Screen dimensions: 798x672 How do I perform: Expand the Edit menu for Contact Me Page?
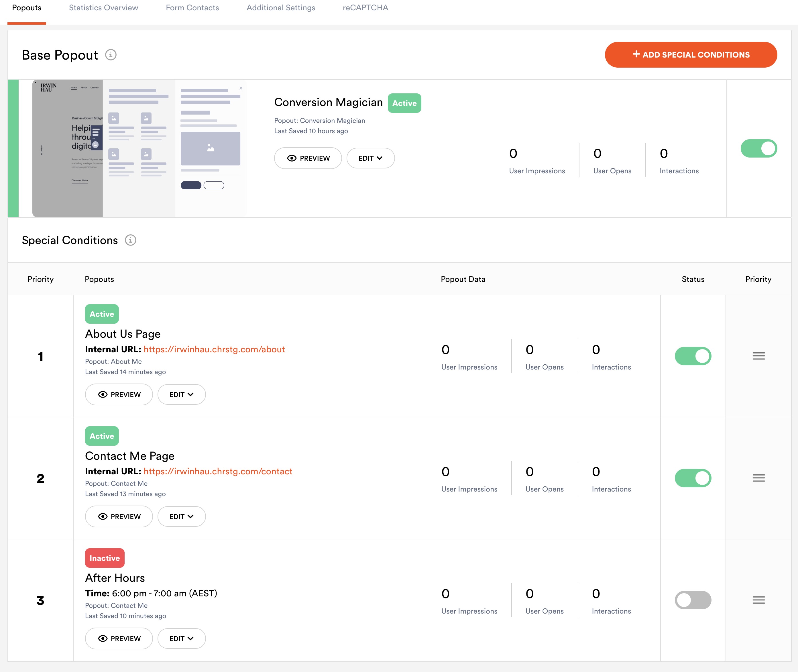coord(181,516)
